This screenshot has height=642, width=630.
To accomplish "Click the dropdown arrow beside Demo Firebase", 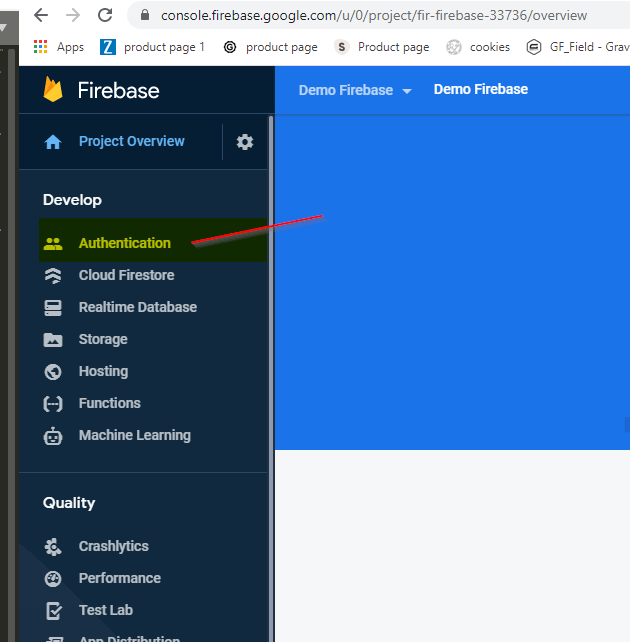I will [x=406, y=91].
